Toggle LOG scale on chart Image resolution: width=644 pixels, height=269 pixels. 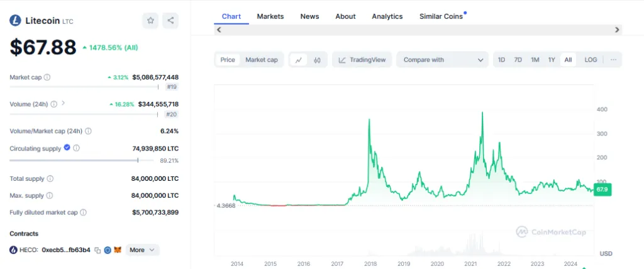pyautogui.click(x=591, y=60)
